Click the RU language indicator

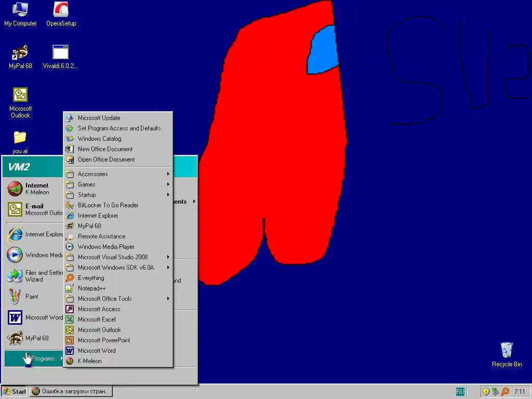click(460, 392)
